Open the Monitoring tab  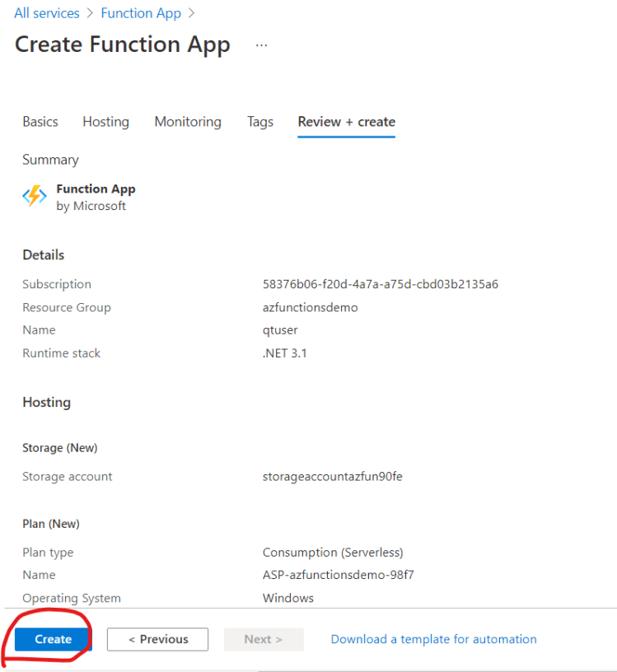188,122
